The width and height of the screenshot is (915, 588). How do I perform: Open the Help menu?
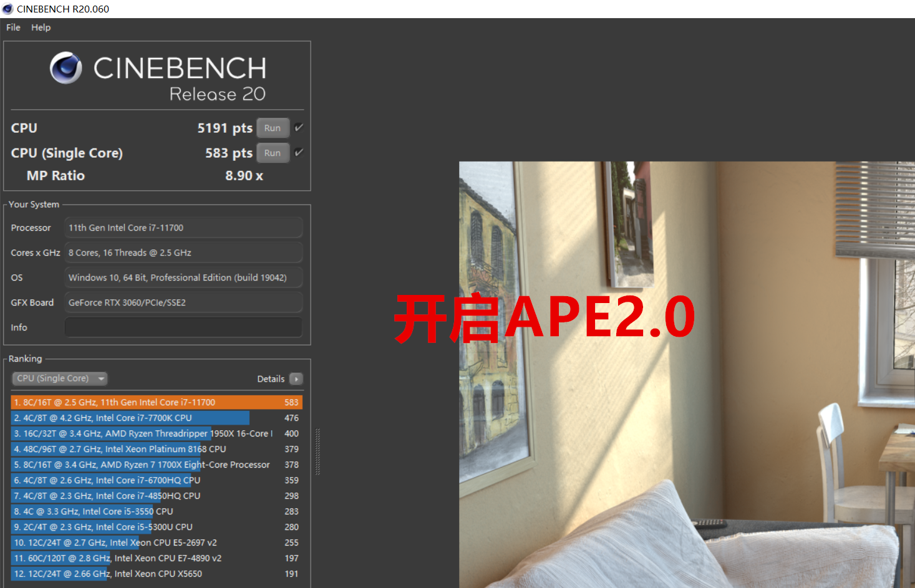coord(41,27)
